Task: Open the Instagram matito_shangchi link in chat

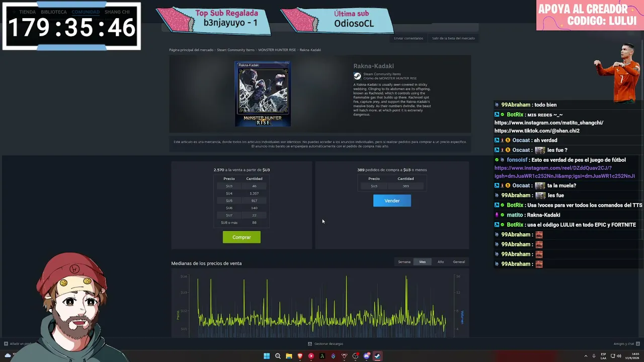Action: (549, 123)
